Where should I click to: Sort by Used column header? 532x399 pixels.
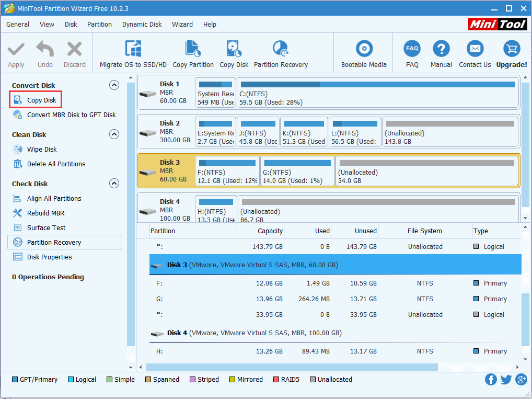pos(308,231)
